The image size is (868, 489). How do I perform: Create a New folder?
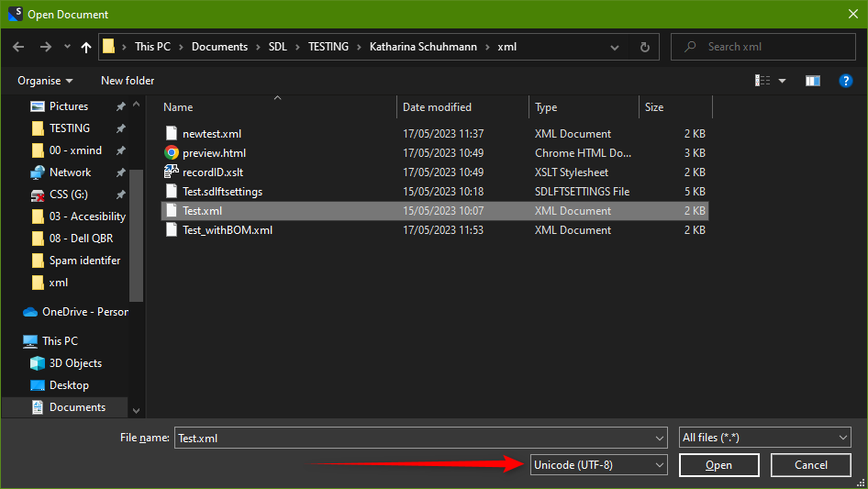tap(128, 81)
